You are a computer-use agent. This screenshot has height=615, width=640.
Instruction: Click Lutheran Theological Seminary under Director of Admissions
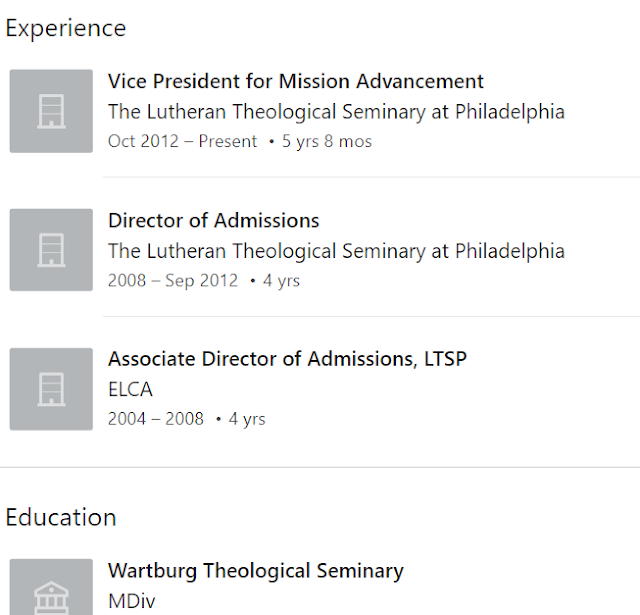tap(336, 251)
